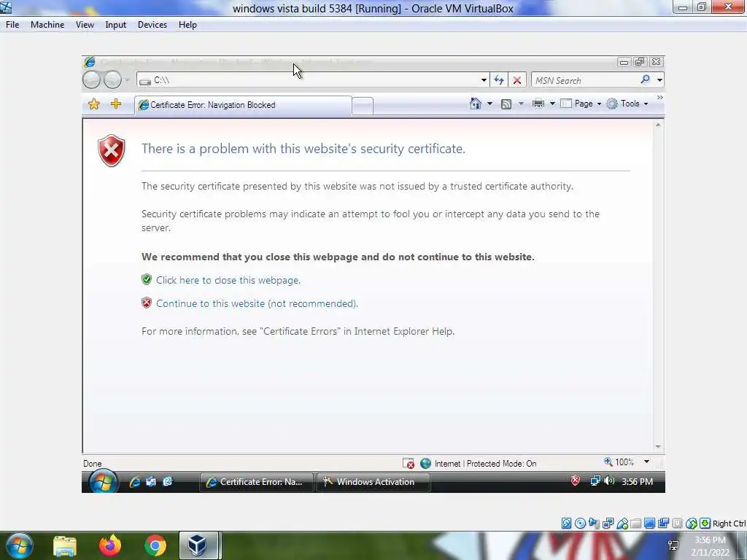The width and height of the screenshot is (747, 560).
Task: Click File Explorer icon on host taskbar
Action: coord(65,546)
